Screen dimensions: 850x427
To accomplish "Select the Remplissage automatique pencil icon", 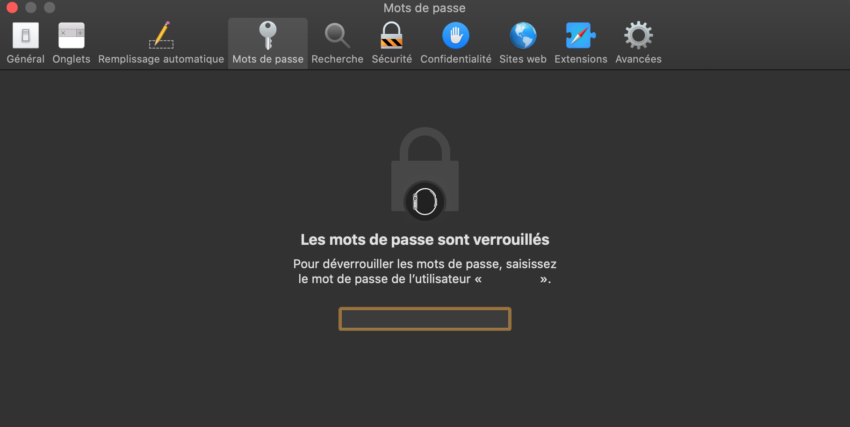I will coord(161,36).
